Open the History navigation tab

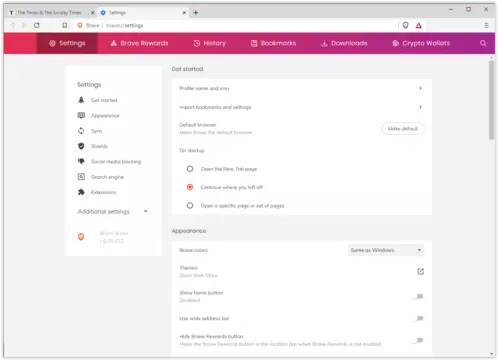(210, 43)
